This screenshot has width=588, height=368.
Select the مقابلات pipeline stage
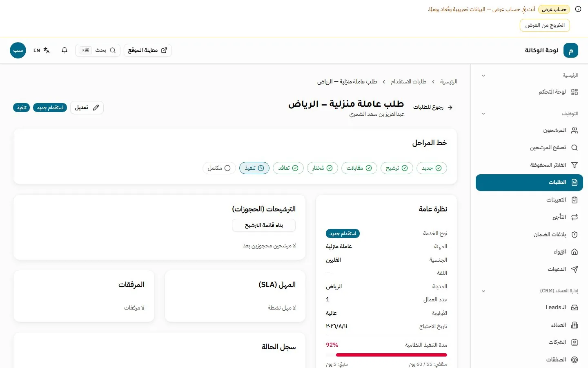coord(359,168)
